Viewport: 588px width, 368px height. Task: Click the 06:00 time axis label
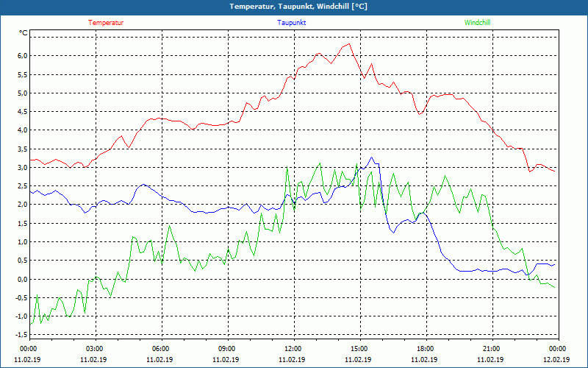(x=159, y=349)
